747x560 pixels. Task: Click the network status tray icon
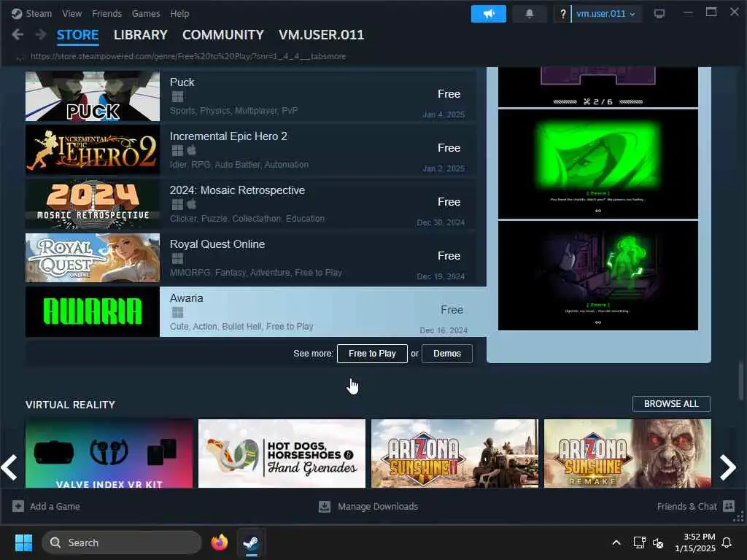(x=639, y=542)
